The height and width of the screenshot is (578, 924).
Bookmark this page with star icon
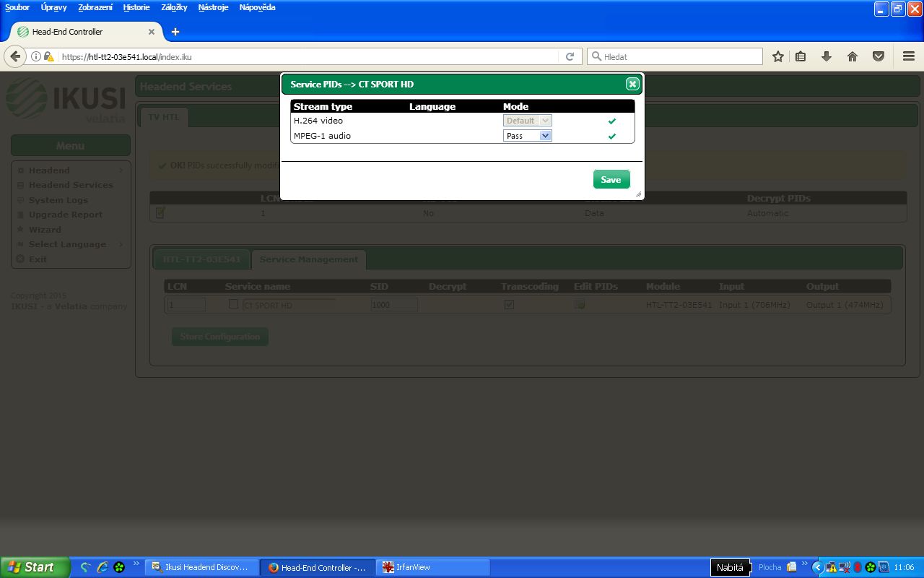pos(777,56)
